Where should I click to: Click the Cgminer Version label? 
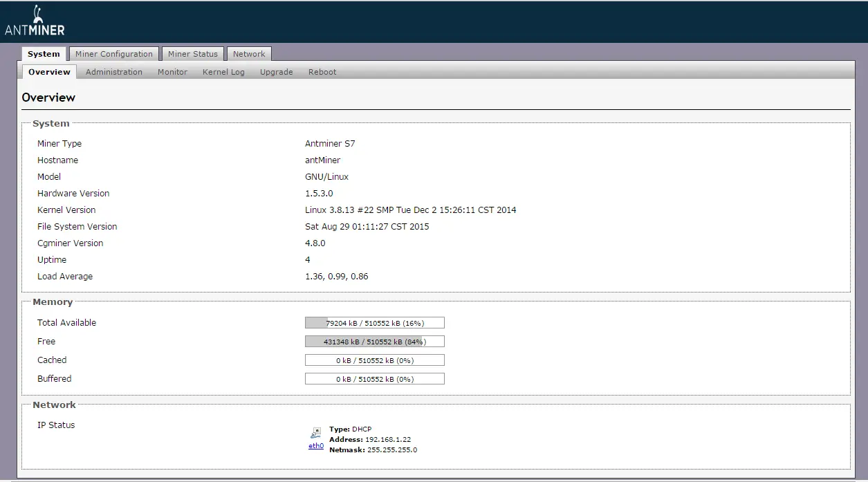pos(71,243)
